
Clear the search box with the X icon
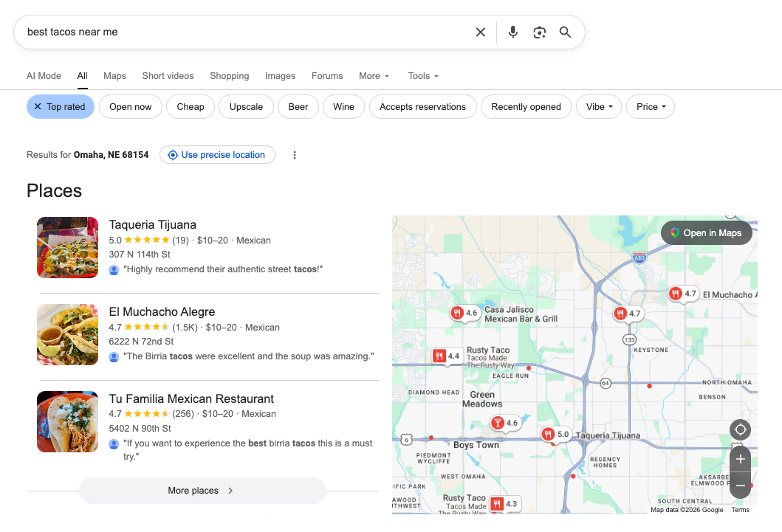click(x=480, y=32)
